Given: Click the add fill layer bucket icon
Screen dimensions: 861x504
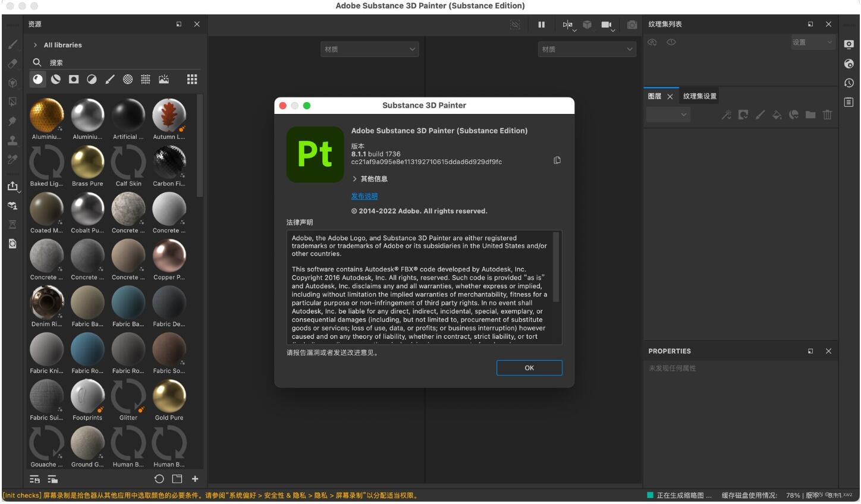Looking at the screenshot, I should pyautogui.click(x=777, y=115).
